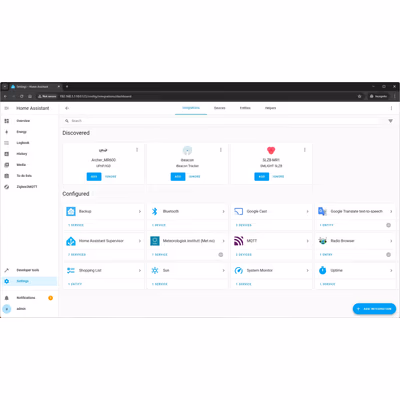Ignore the iBeacon Tracker discovery
400x400 pixels.
195,177
